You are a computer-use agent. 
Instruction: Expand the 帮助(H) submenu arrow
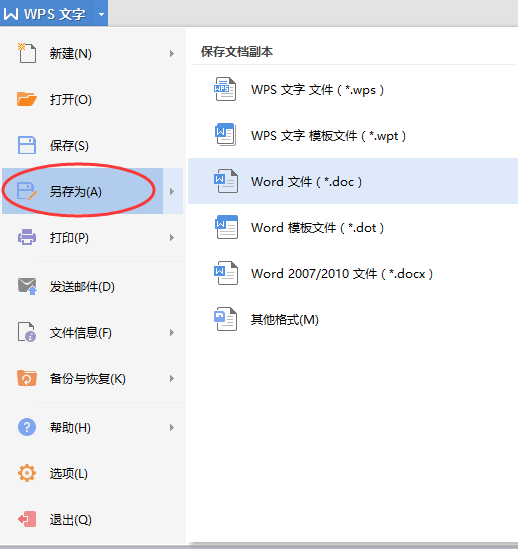[172, 428]
